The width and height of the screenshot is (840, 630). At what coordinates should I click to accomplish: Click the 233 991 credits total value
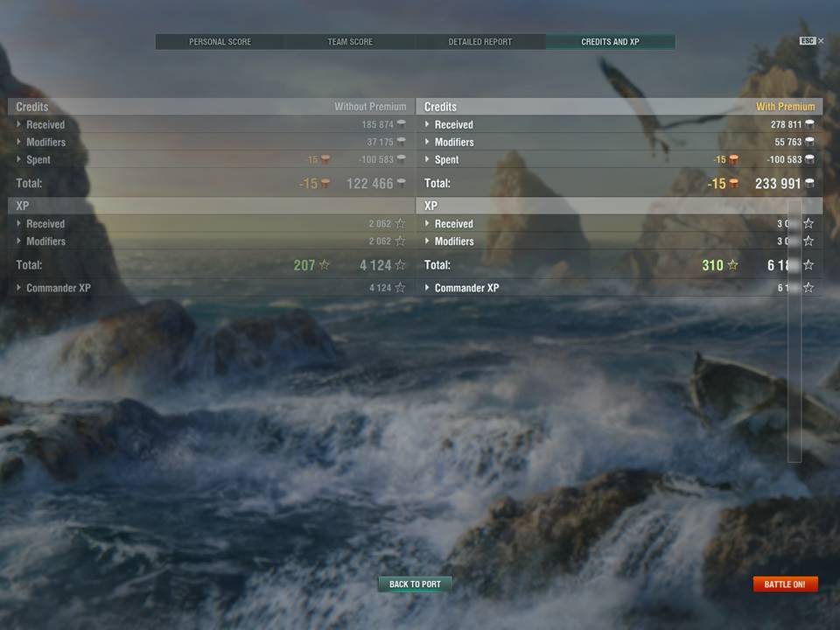[778, 184]
